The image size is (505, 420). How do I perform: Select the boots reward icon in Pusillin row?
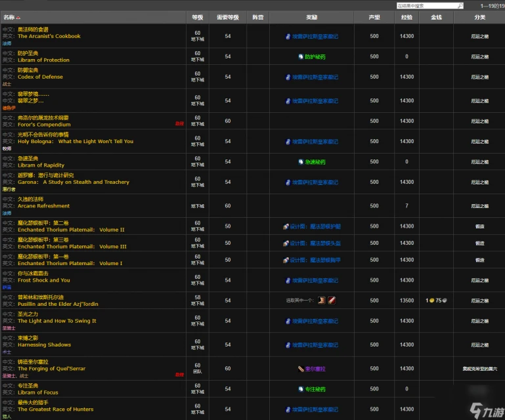(x=322, y=301)
